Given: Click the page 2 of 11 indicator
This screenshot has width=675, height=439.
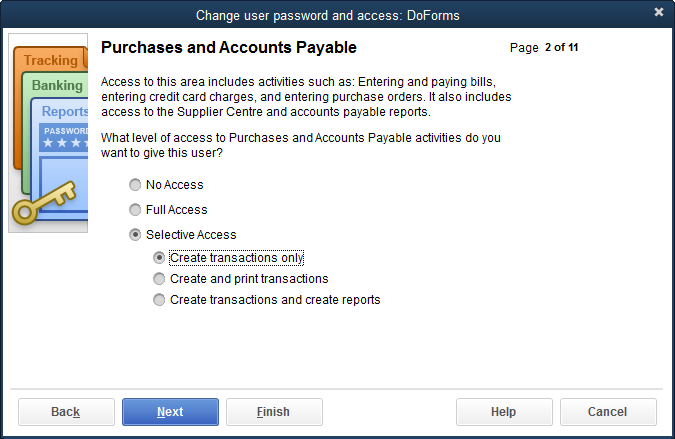Looking at the screenshot, I should click(544, 47).
